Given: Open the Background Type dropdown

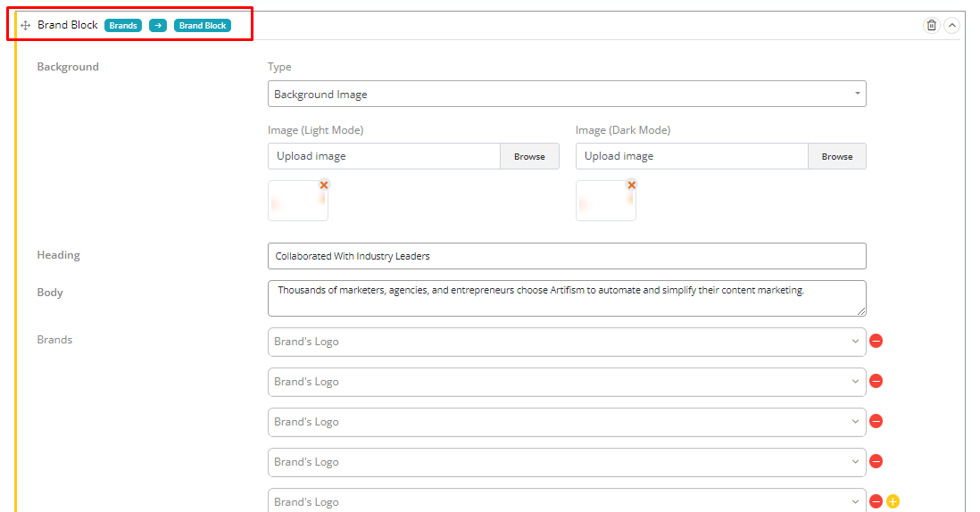Looking at the screenshot, I should [x=566, y=94].
